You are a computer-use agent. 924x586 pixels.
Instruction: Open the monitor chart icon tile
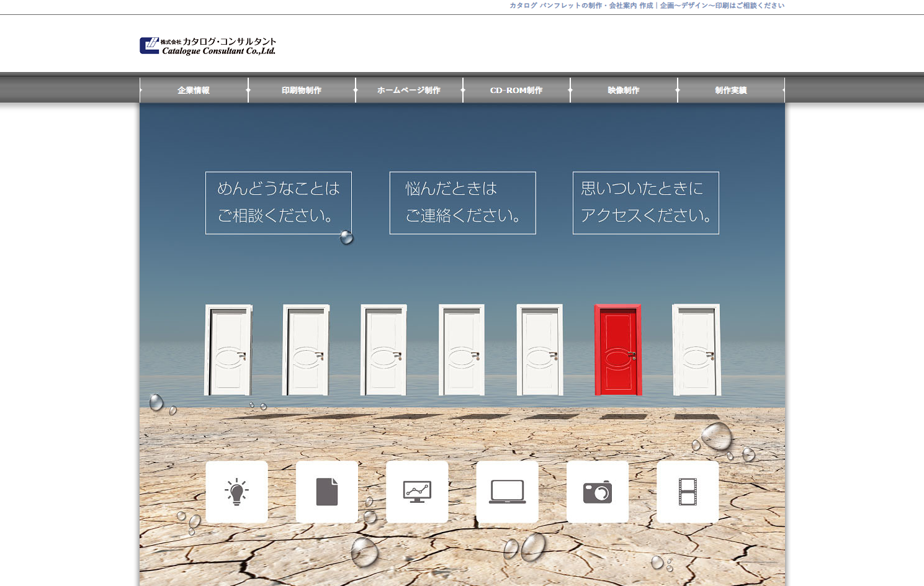(x=417, y=492)
